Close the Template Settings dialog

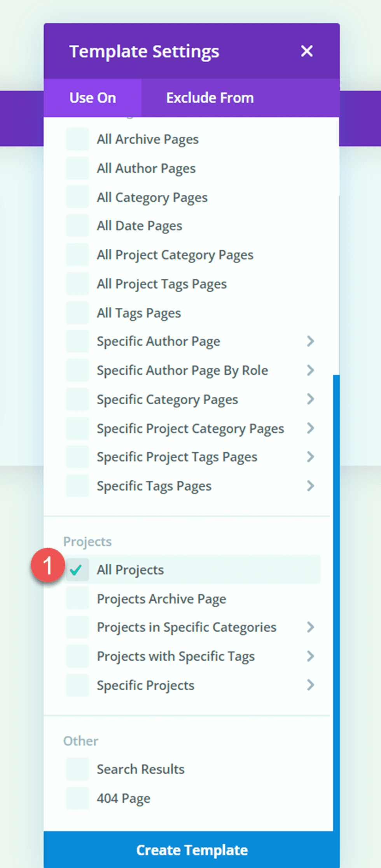pyautogui.click(x=307, y=51)
